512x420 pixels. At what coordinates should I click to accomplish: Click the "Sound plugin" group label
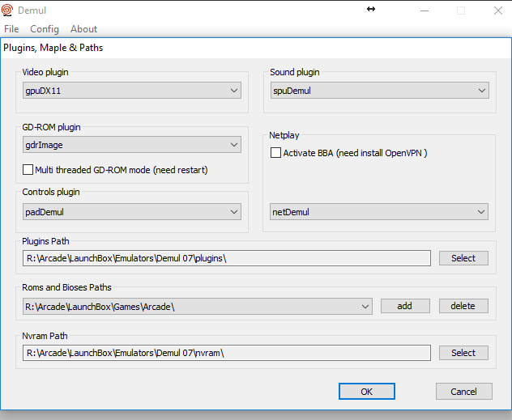[x=295, y=72]
